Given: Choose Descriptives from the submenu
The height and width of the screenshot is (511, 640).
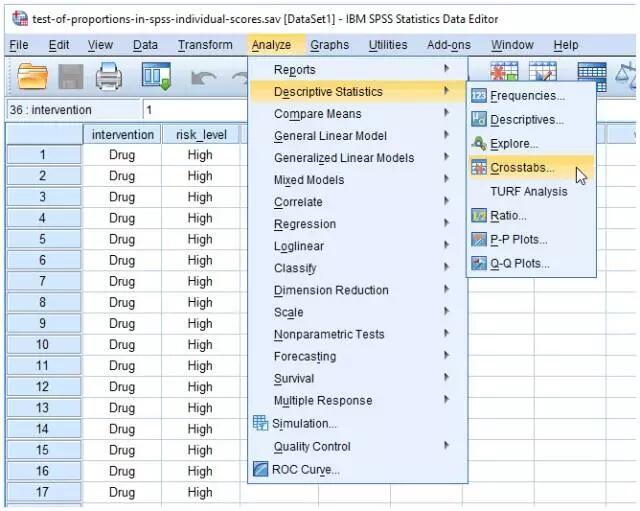Looking at the screenshot, I should coord(526,120).
